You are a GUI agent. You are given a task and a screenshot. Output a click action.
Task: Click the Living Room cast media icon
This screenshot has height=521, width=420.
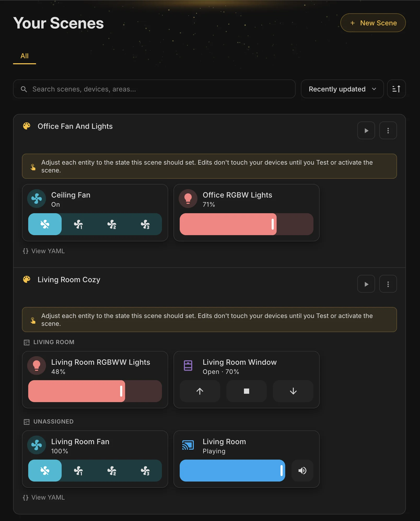click(188, 445)
